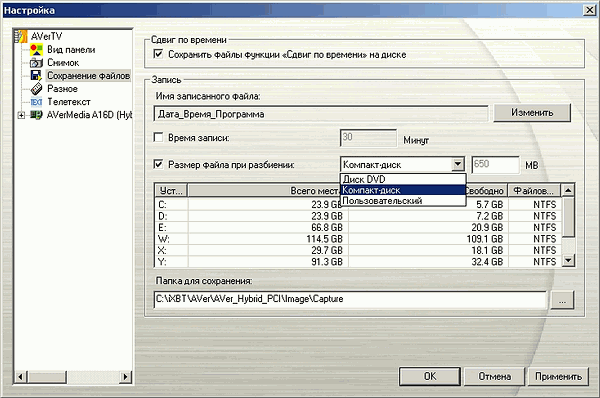
Task: Choose Диск DVD from dropdown list
Action: tap(403, 179)
